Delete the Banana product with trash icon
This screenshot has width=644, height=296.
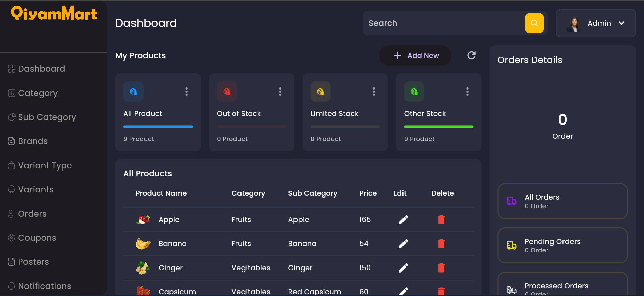[x=441, y=244]
